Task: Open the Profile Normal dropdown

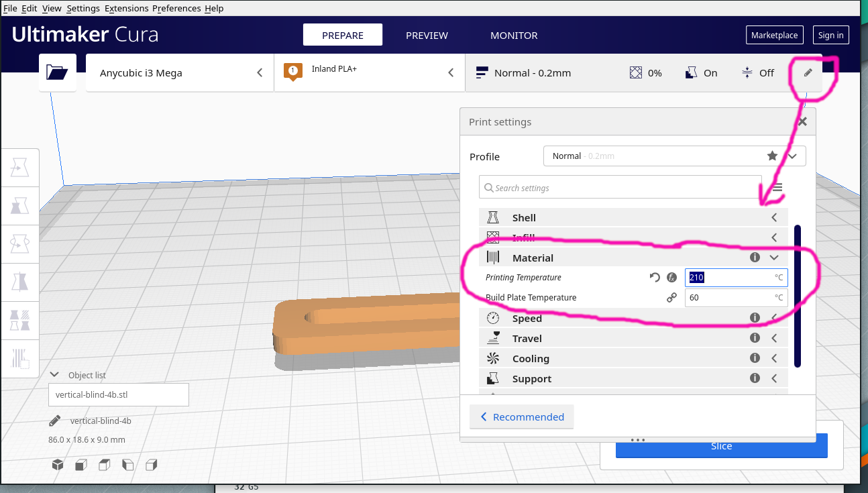Action: [674, 156]
